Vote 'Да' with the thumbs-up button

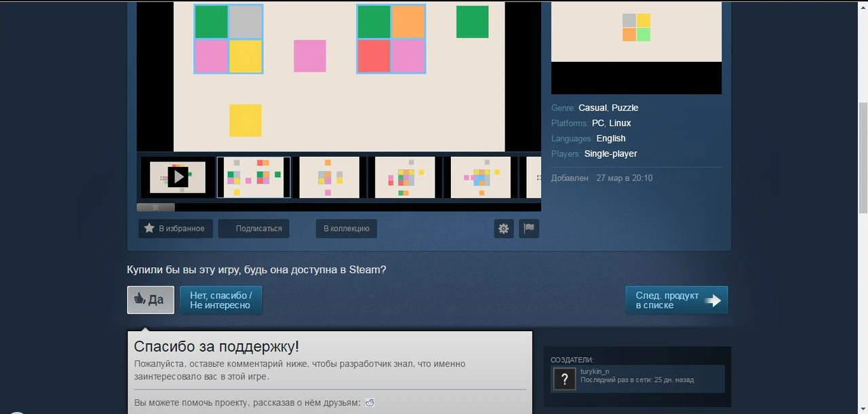[x=151, y=300]
